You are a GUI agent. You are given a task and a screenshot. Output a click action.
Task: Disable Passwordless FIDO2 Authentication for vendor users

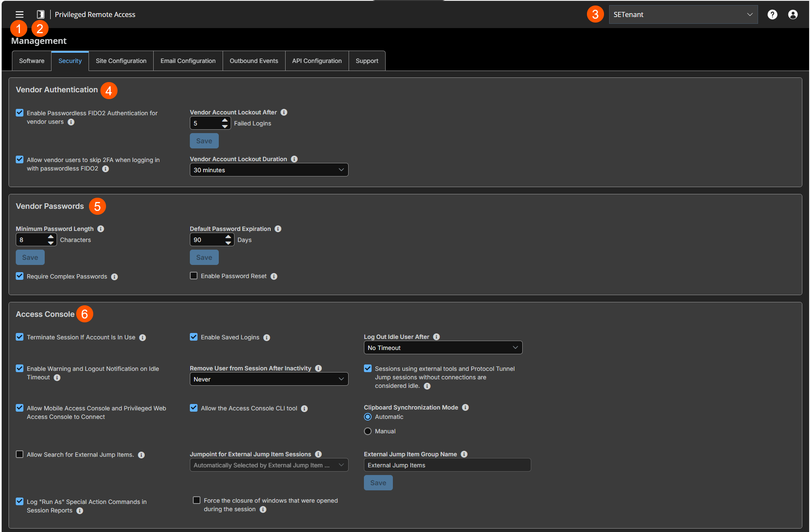(20, 112)
